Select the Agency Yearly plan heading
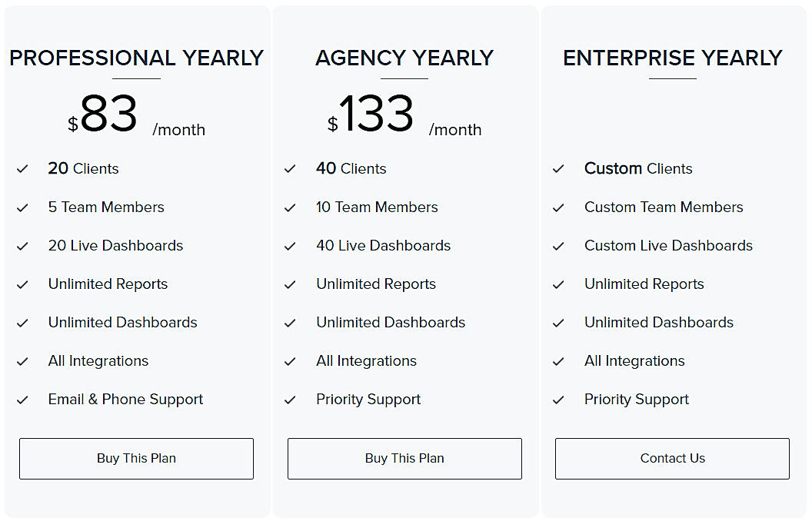 click(404, 58)
